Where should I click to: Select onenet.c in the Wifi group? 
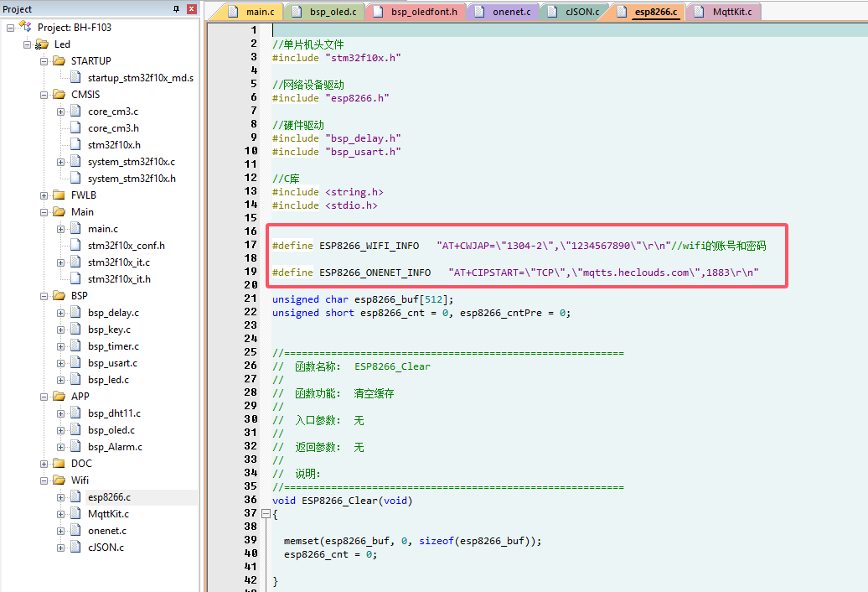tap(107, 531)
